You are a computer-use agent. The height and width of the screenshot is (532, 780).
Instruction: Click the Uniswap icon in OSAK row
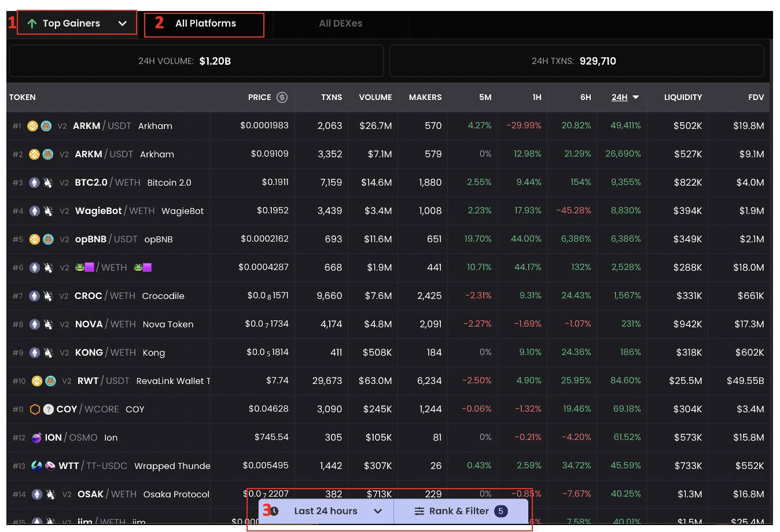coord(50,494)
